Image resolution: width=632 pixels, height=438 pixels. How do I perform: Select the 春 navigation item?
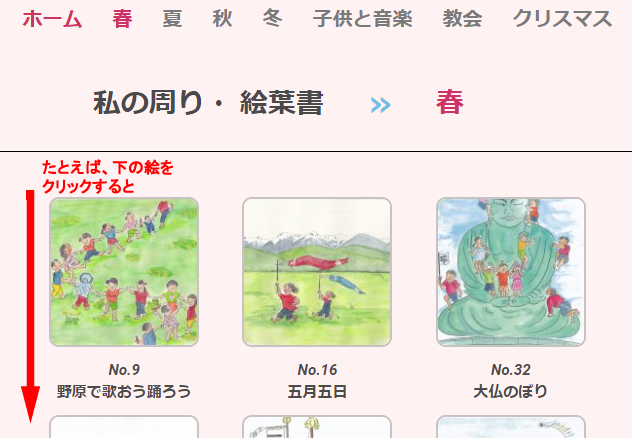[122, 19]
